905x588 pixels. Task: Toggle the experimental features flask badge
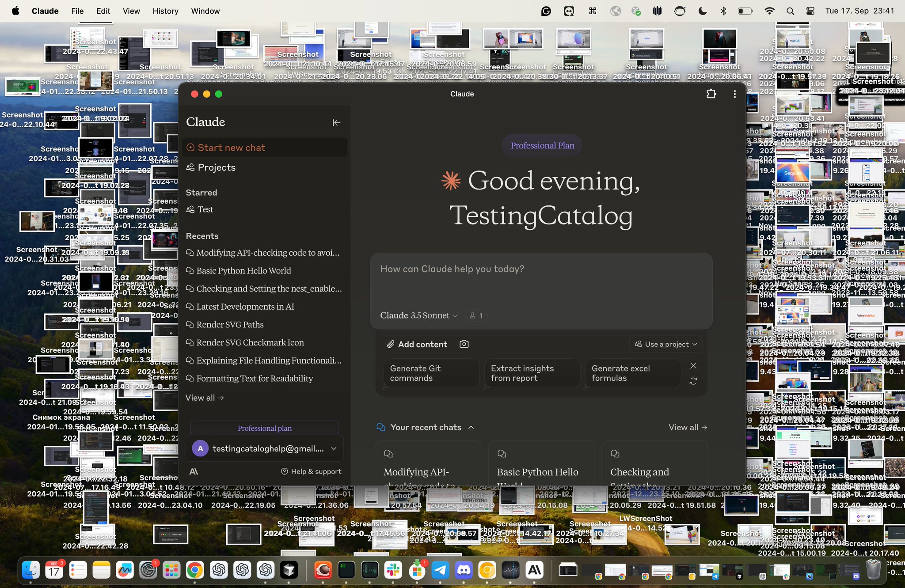tap(476, 315)
